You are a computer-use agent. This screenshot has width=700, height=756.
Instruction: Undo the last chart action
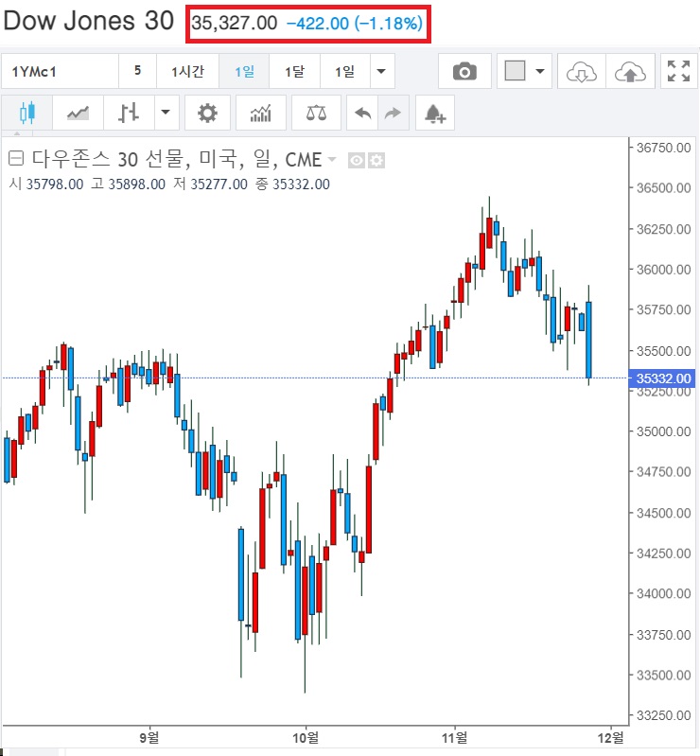(x=362, y=113)
